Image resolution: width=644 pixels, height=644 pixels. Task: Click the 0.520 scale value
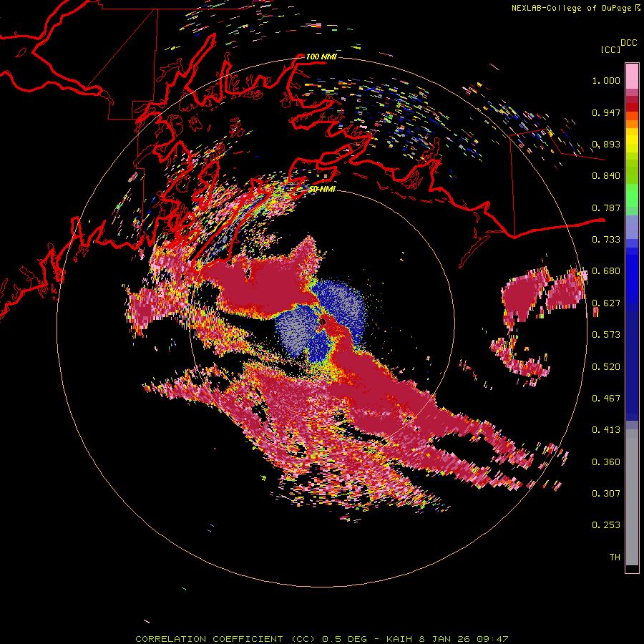pos(606,366)
